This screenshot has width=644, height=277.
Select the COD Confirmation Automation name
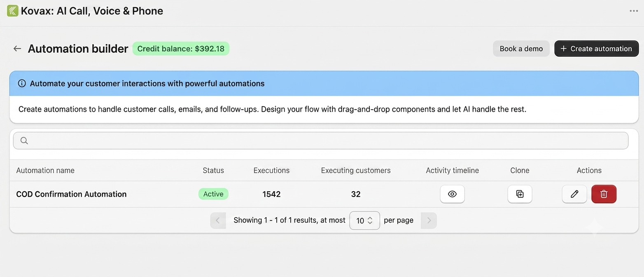[71, 194]
